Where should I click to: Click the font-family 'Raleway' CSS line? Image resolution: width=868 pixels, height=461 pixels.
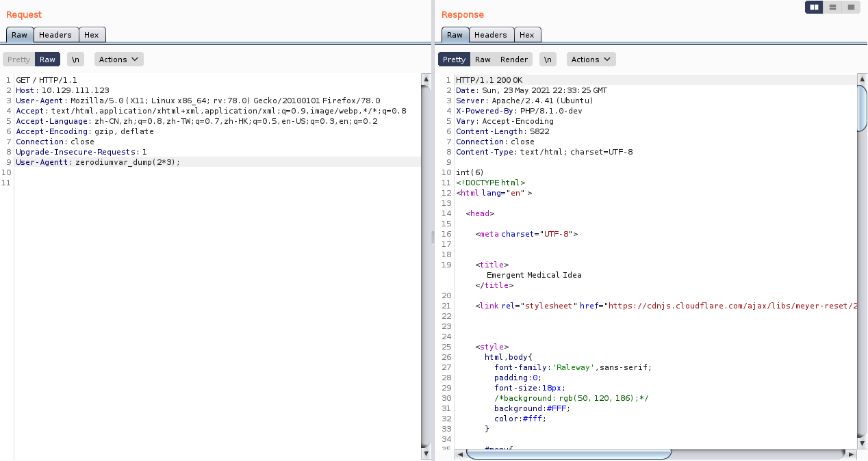point(573,367)
